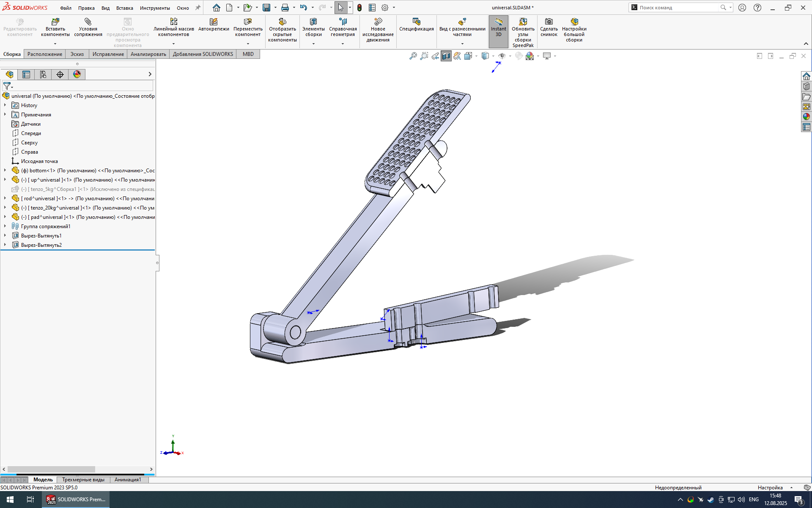
Task: Expand the Группа сопряжений1 mates group
Action: coord(5,226)
